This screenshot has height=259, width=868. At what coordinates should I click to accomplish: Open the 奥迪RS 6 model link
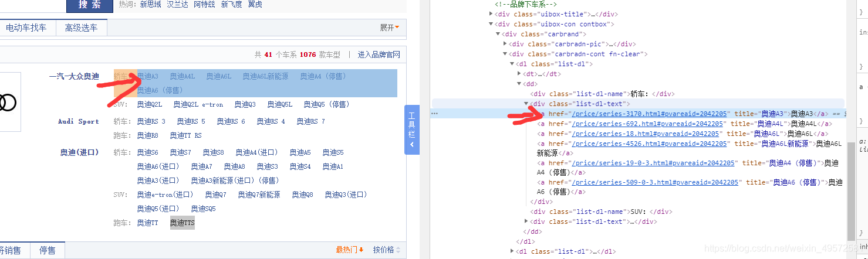[x=231, y=121]
